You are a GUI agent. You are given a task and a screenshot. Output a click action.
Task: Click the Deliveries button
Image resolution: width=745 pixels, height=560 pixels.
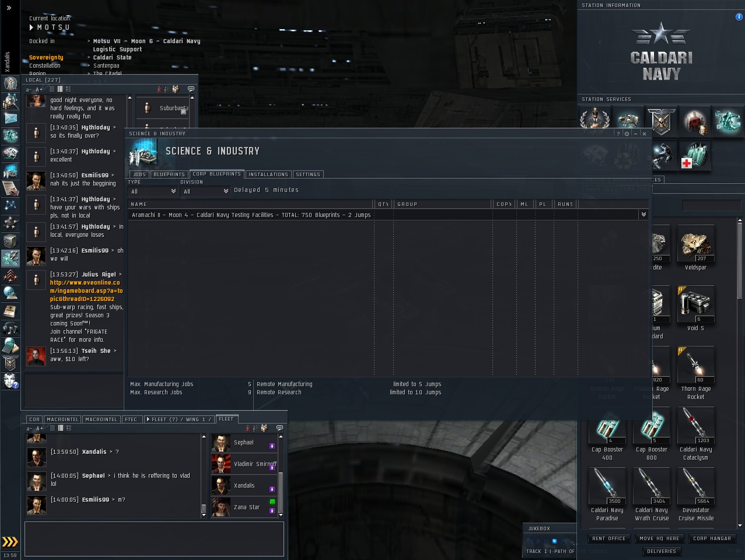pyautogui.click(x=662, y=551)
